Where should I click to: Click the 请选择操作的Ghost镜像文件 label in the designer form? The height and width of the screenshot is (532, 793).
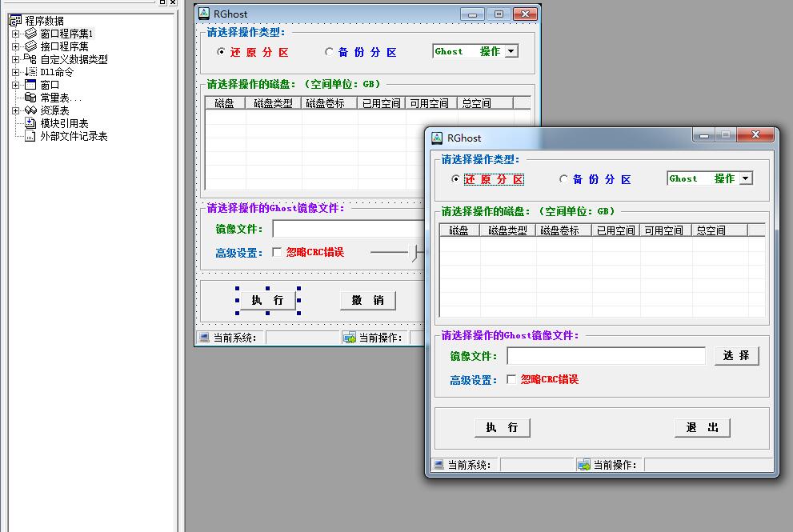point(275,208)
